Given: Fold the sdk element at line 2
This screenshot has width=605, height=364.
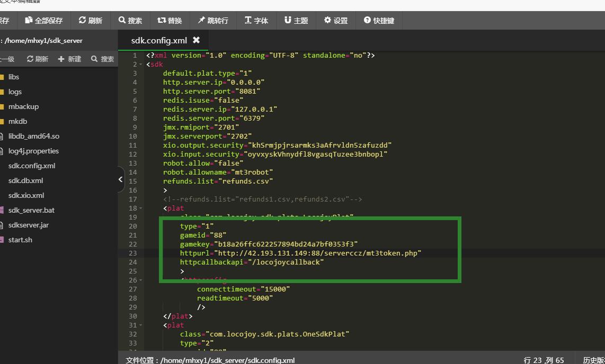Looking at the screenshot, I should pos(141,65).
